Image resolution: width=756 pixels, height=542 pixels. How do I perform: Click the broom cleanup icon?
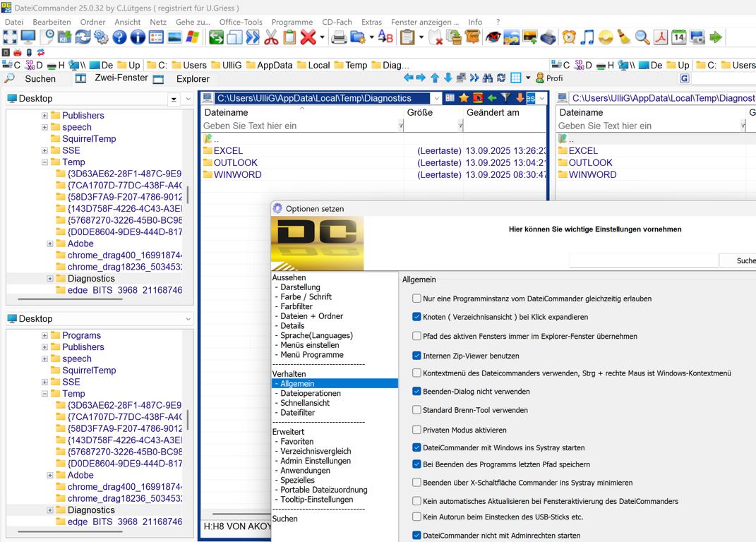[624, 37]
